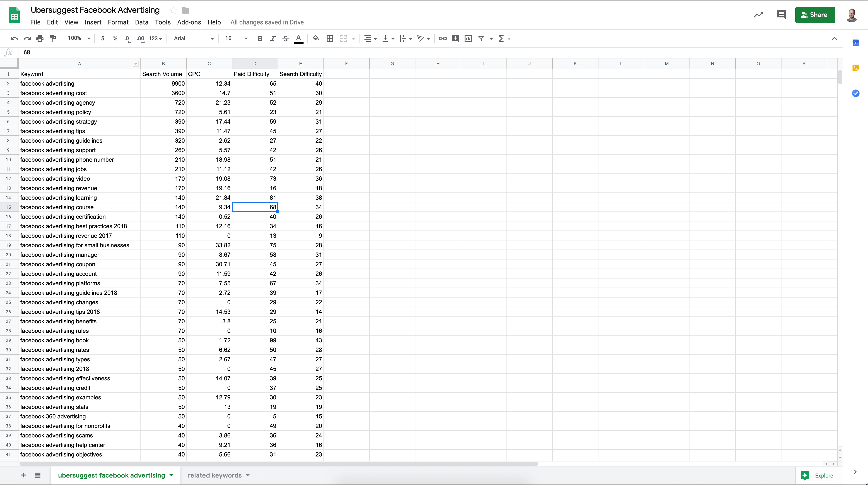Click the Move to folder icon

point(186,10)
